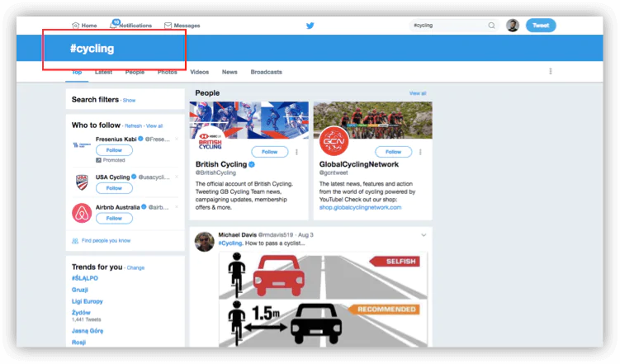Dismiss USA Cycling suggestion

point(177,177)
